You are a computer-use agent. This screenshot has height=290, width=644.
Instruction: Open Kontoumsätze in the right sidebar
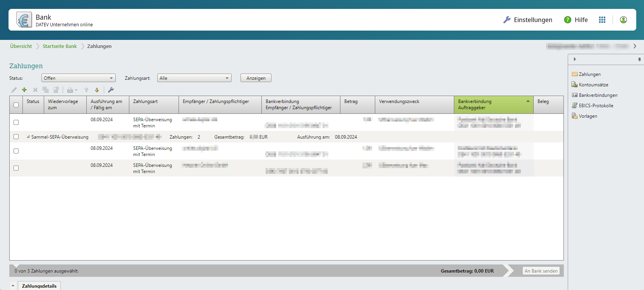click(x=593, y=85)
